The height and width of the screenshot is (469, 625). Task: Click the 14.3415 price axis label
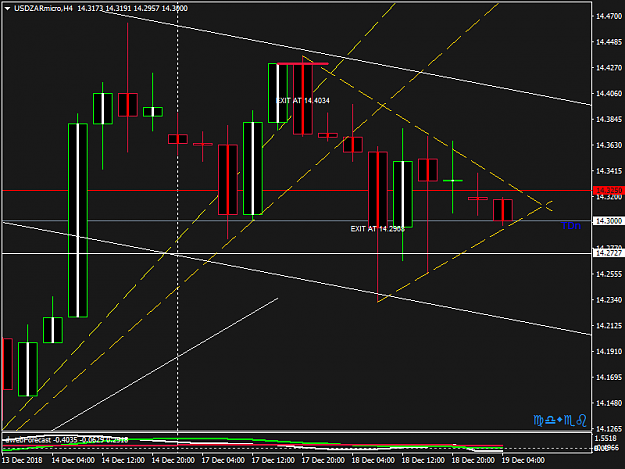[x=609, y=171]
